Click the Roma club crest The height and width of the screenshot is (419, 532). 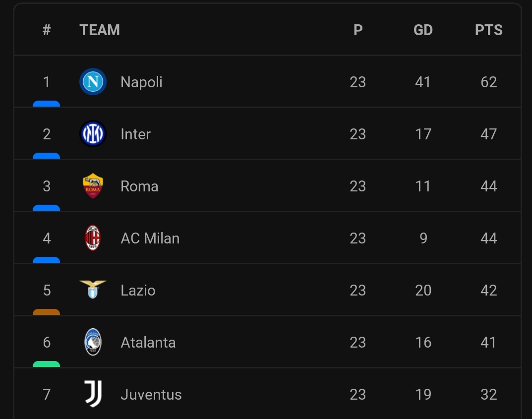93,186
